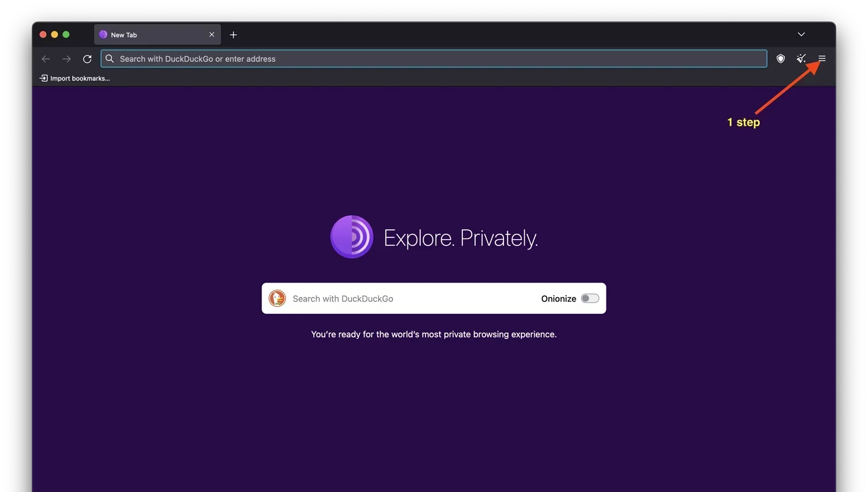868x492 pixels.
Task: Click Import bookmarks link
Action: pyautogui.click(x=75, y=78)
